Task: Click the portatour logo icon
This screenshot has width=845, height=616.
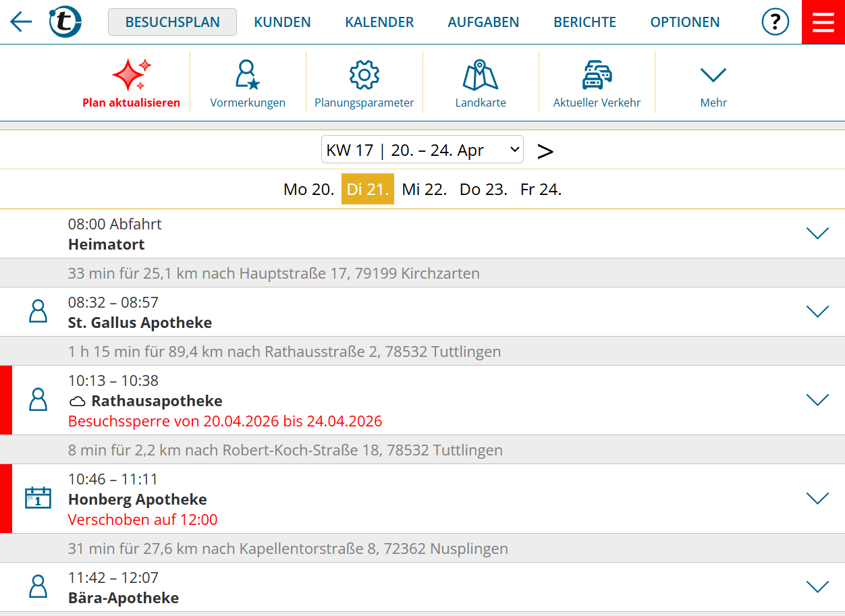Action: click(x=65, y=22)
